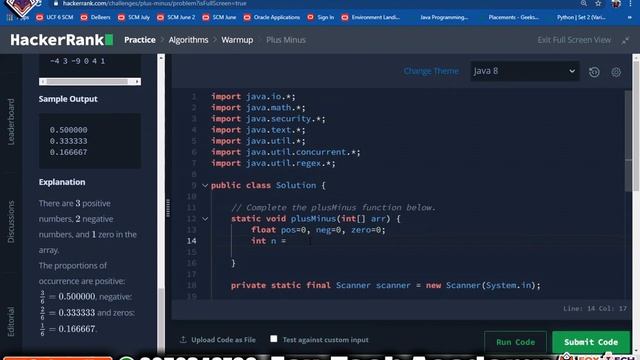Open the DeBeers bookmark
Screen dimensions: 640x360
(x=96, y=18)
